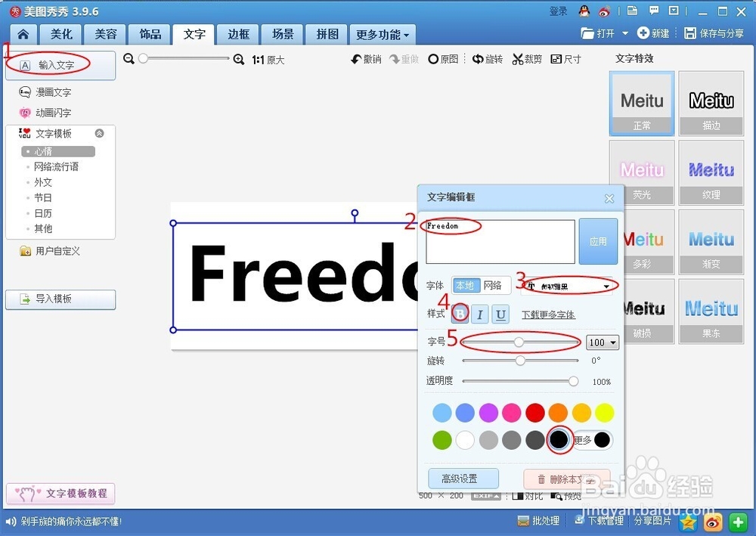Click the 撤销 undo icon
Viewport: 756px width, 536px height.
[x=365, y=58]
